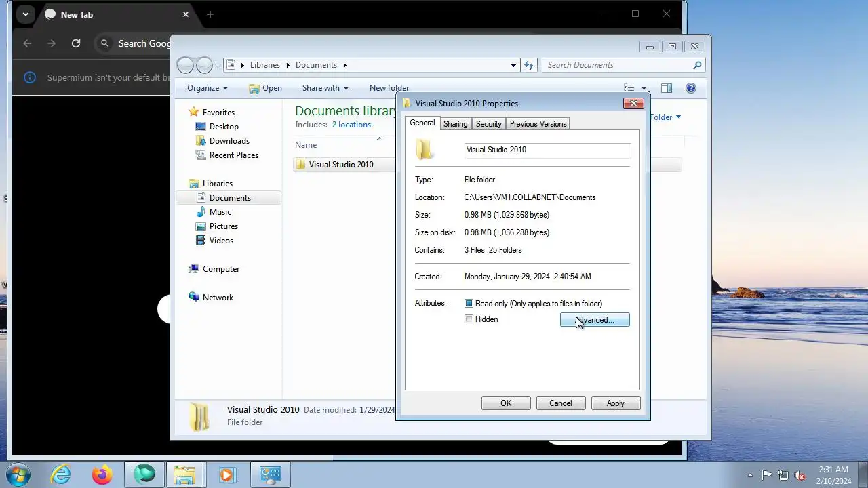This screenshot has height=488, width=868.
Task: Open the Videos library
Action: coord(221,241)
